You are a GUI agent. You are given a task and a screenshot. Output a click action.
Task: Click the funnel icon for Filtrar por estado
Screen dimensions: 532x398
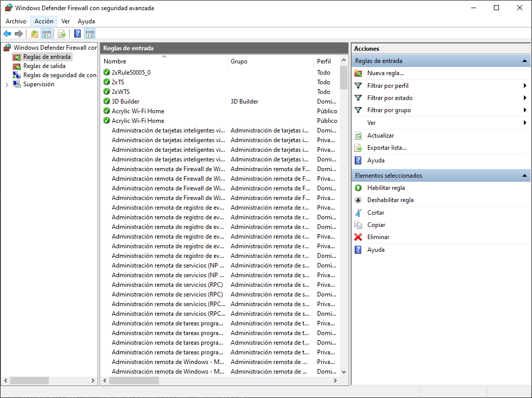pos(358,97)
